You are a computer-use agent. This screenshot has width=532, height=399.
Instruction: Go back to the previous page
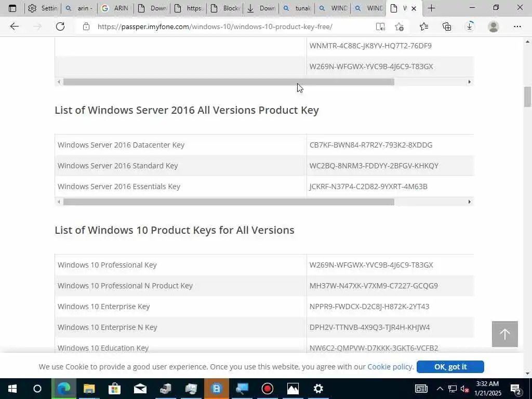pyautogui.click(x=14, y=26)
